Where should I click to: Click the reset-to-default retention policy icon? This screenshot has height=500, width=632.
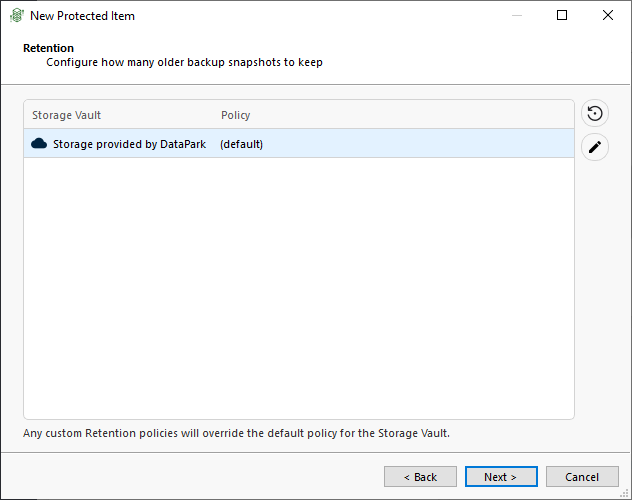tap(595, 113)
